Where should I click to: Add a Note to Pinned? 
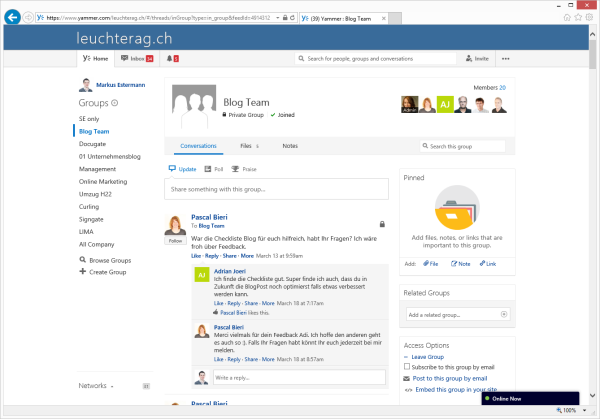tap(460, 264)
